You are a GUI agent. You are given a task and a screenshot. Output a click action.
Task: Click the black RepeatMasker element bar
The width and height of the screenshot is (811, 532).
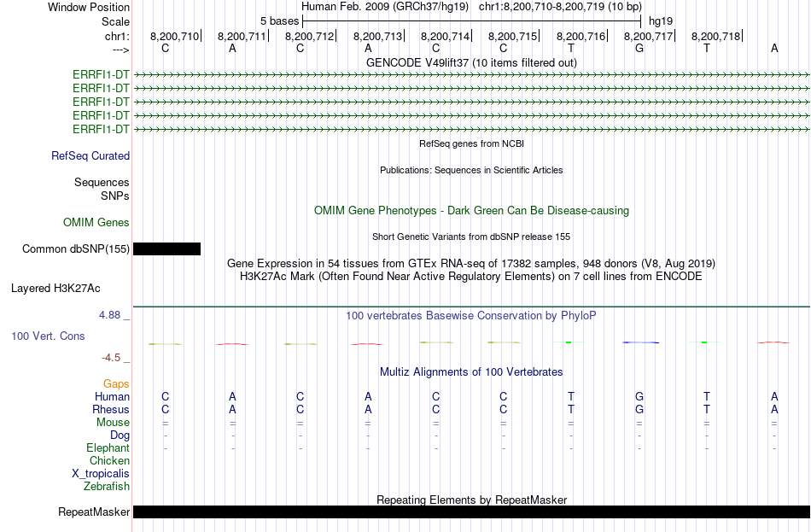pos(471,512)
